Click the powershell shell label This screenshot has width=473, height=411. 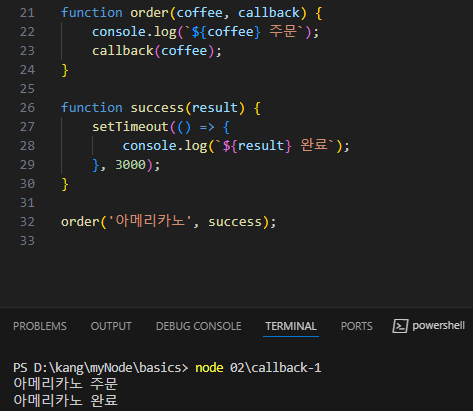[438, 325]
